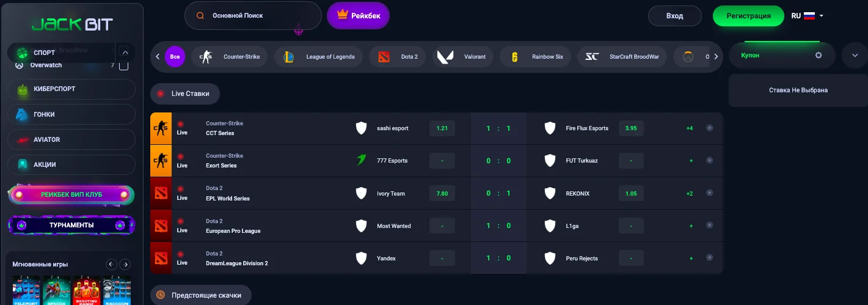868x305 pixels.
Task: Click the JackBit logo
Action: click(72, 24)
